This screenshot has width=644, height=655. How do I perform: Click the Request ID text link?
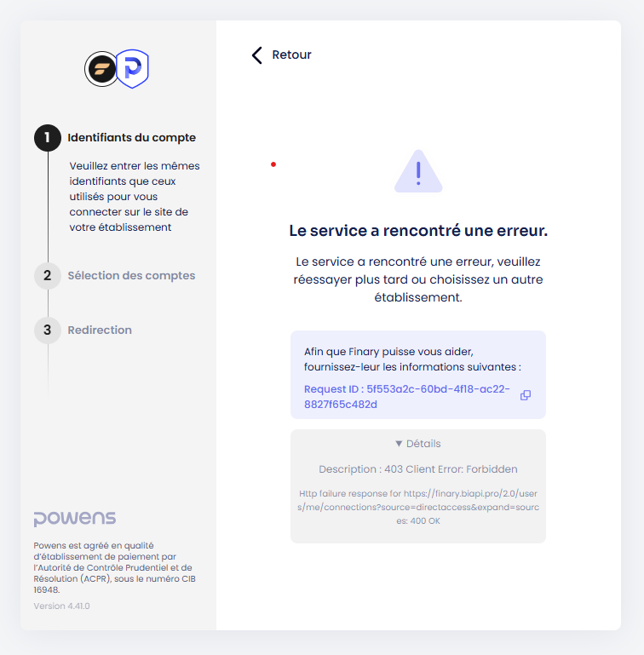[x=406, y=396]
